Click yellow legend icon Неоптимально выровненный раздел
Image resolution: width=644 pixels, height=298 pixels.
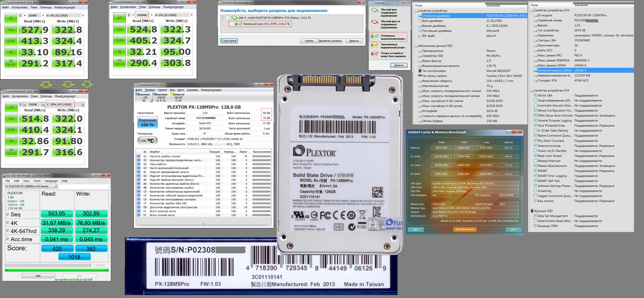[375, 46]
